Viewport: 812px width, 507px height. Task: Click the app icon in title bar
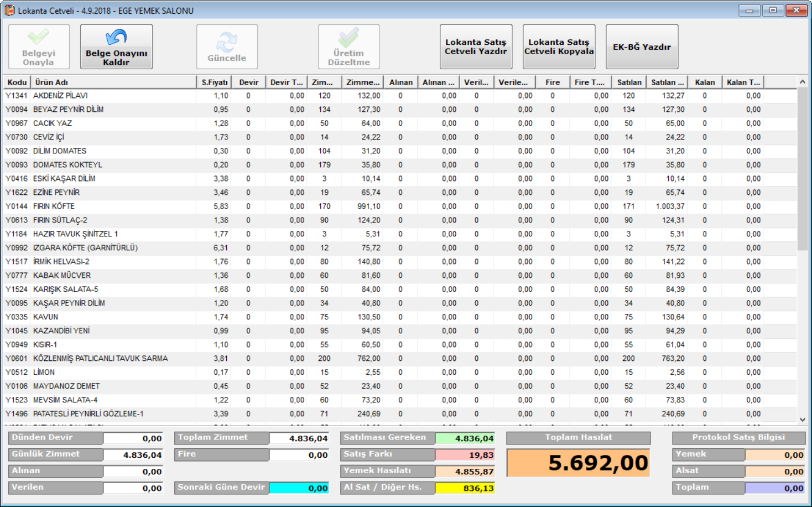click(x=9, y=11)
